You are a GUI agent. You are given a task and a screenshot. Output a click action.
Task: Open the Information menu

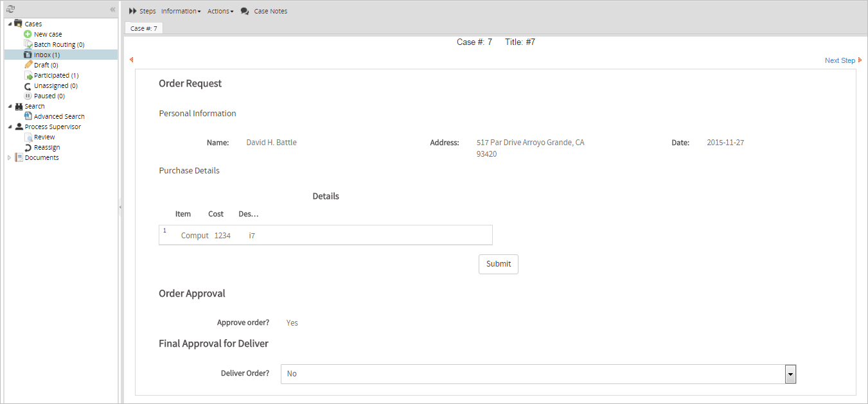tap(181, 11)
